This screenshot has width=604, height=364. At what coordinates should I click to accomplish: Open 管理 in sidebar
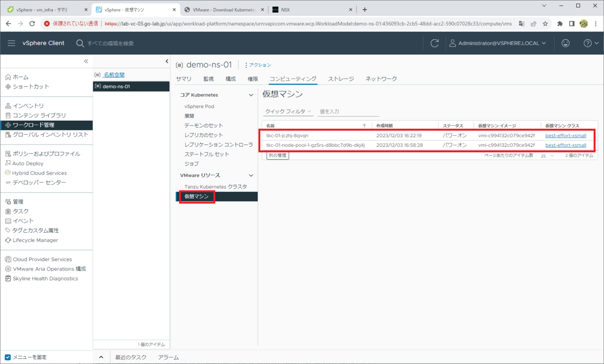14,202
